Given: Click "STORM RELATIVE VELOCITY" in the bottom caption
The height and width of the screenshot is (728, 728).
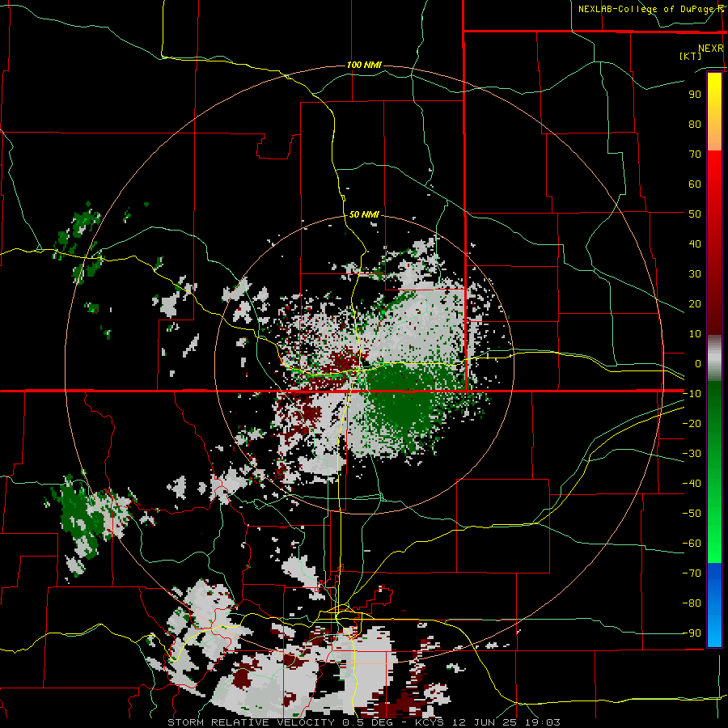Looking at the screenshot, I should 251,722.
